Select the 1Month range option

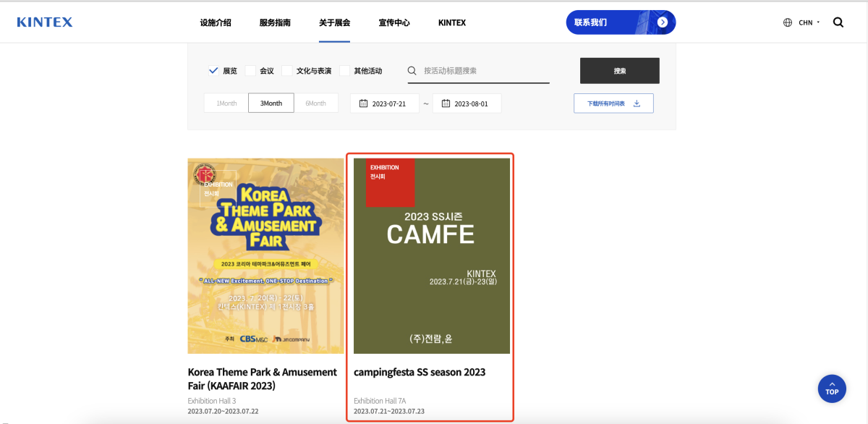click(x=226, y=103)
